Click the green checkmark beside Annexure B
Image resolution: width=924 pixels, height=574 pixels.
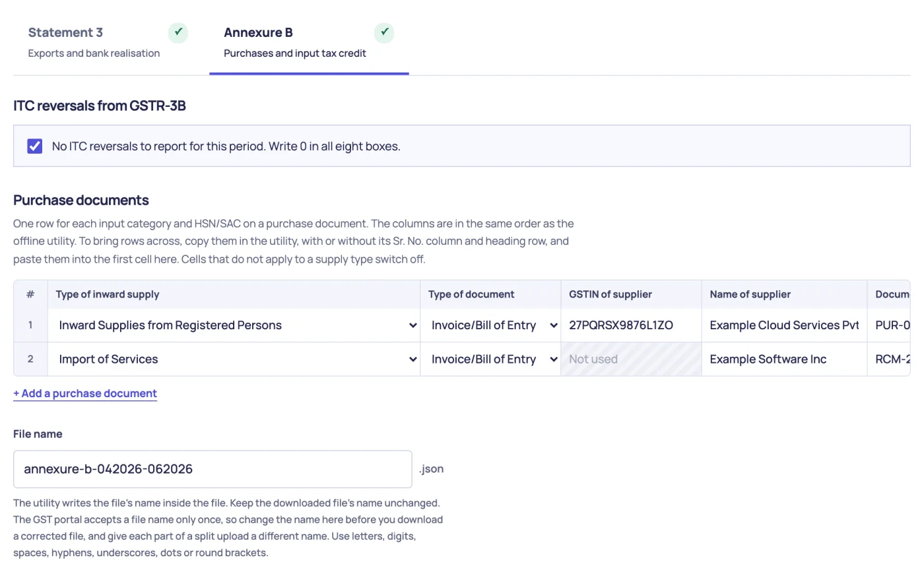pyautogui.click(x=384, y=32)
